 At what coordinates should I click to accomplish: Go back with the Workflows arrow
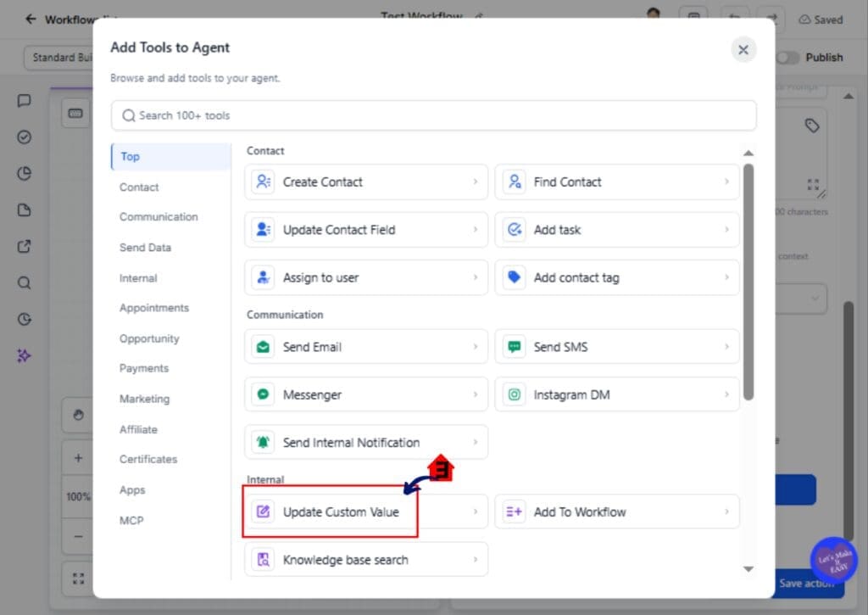click(x=31, y=20)
